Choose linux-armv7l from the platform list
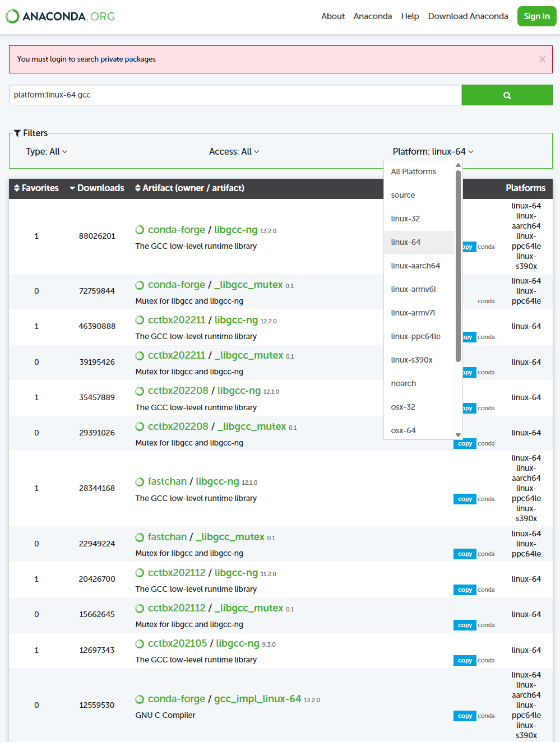 pyautogui.click(x=419, y=313)
